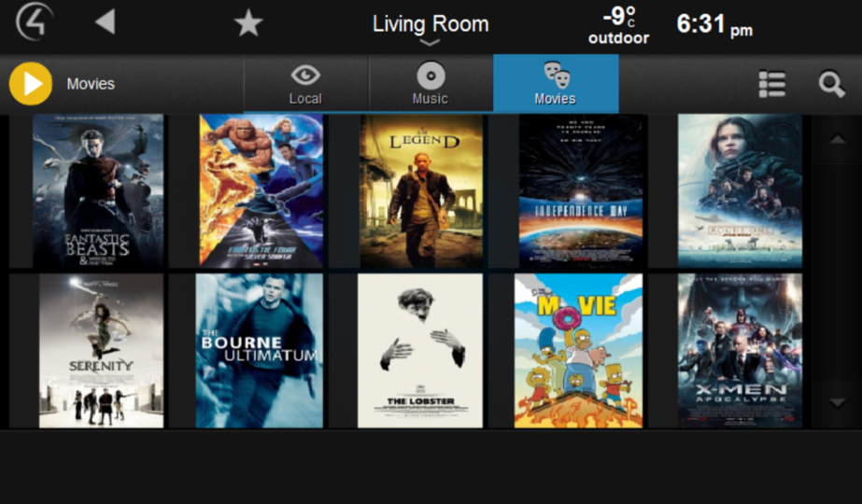Click the scroll up arrow
The width and height of the screenshot is (862, 504).
tap(838, 138)
